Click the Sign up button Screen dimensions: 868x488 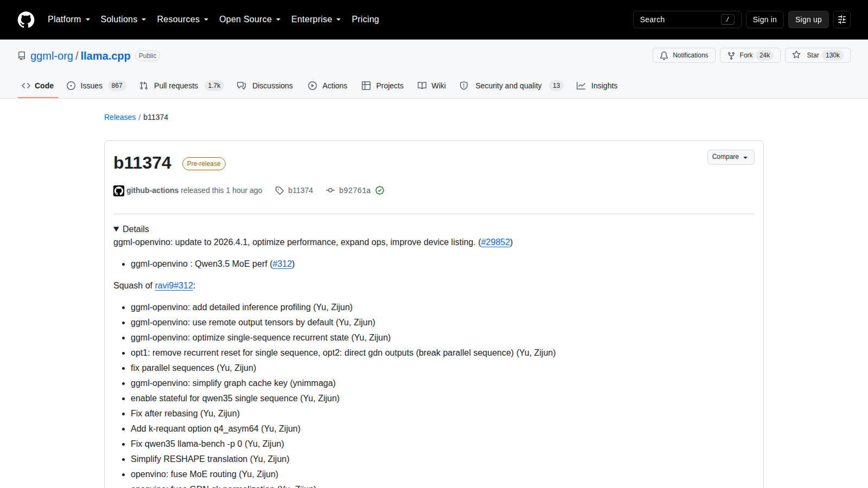tap(808, 20)
